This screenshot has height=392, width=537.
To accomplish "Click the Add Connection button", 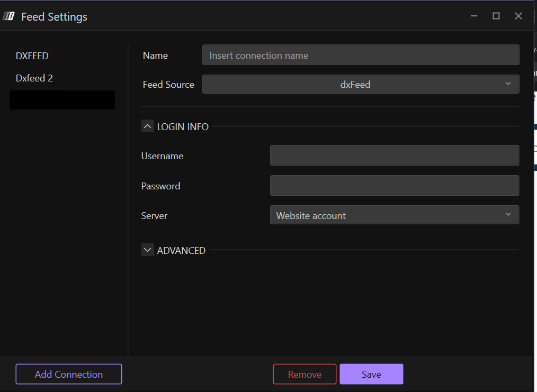I will click(x=69, y=374).
